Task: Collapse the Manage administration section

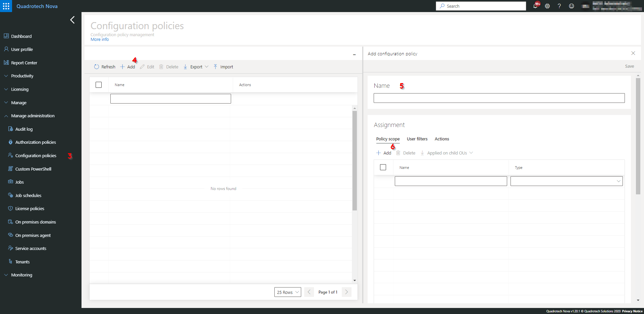Action: [6, 116]
